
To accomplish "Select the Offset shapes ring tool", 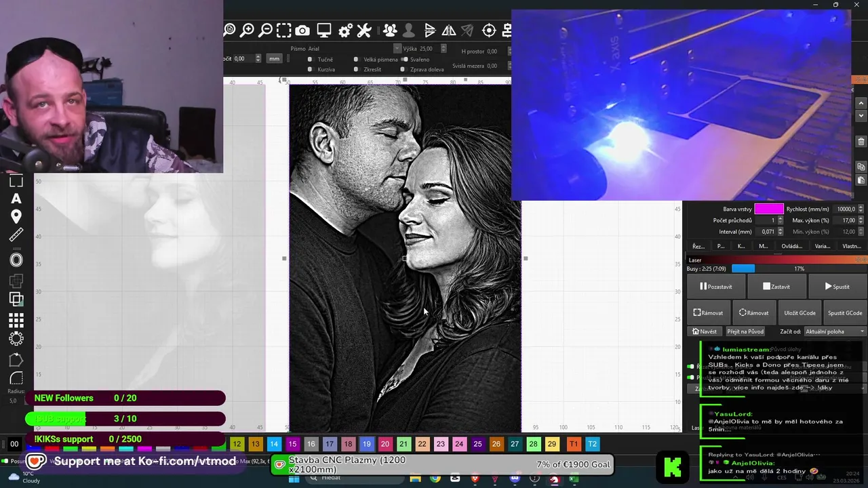I will (16, 260).
